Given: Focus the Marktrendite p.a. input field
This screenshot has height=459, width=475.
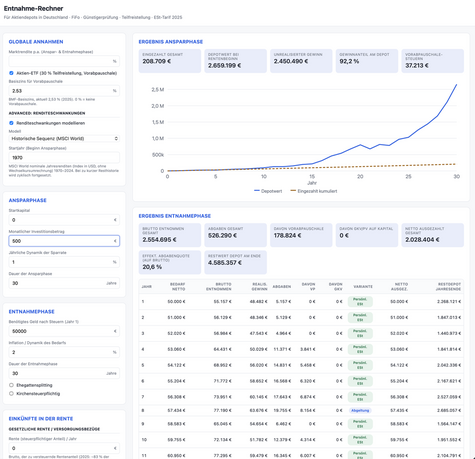Looking at the screenshot, I should [x=64, y=61].
